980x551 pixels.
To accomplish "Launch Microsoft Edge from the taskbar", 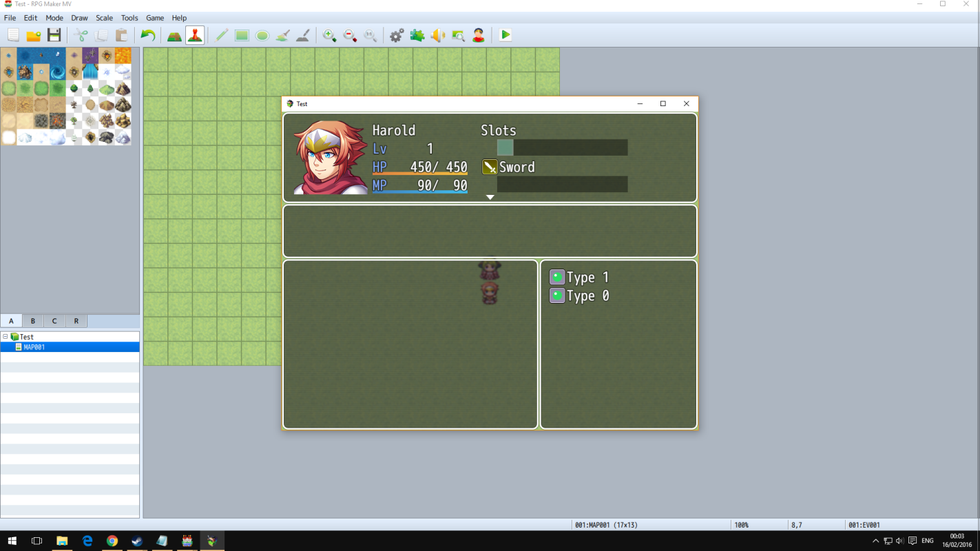I will click(87, 541).
